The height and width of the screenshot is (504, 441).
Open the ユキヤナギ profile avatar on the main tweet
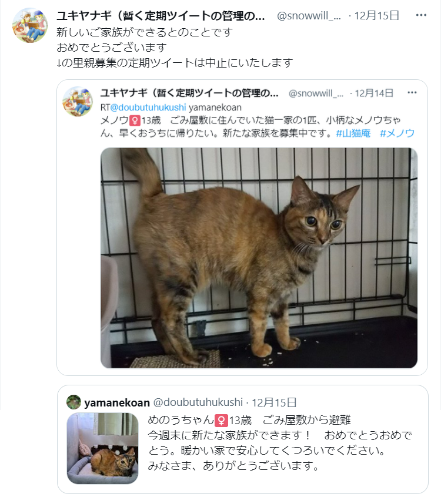pyautogui.click(x=30, y=25)
